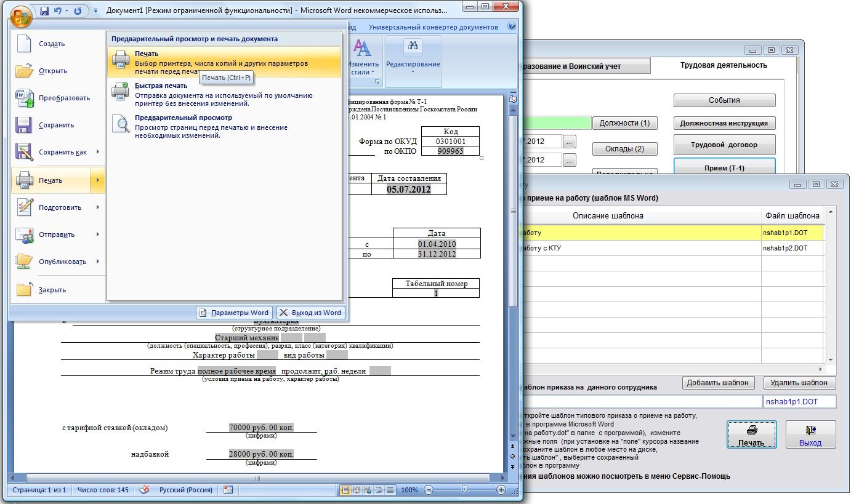Click the zoom slider handle
Screen dimensions: 851x504
[x=464, y=490]
